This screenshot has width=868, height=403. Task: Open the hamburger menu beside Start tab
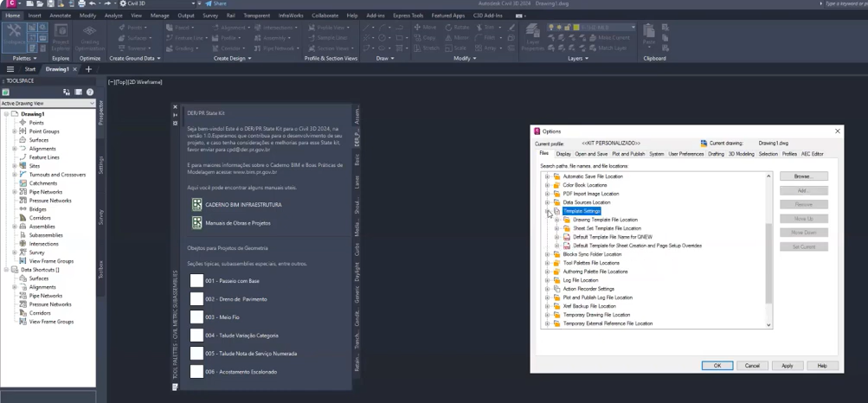(x=10, y=69)
